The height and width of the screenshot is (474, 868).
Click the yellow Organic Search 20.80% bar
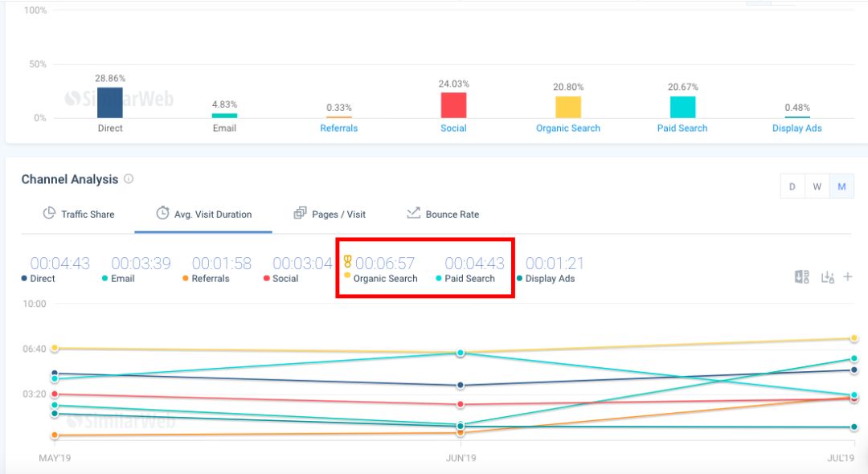[568, 107]
